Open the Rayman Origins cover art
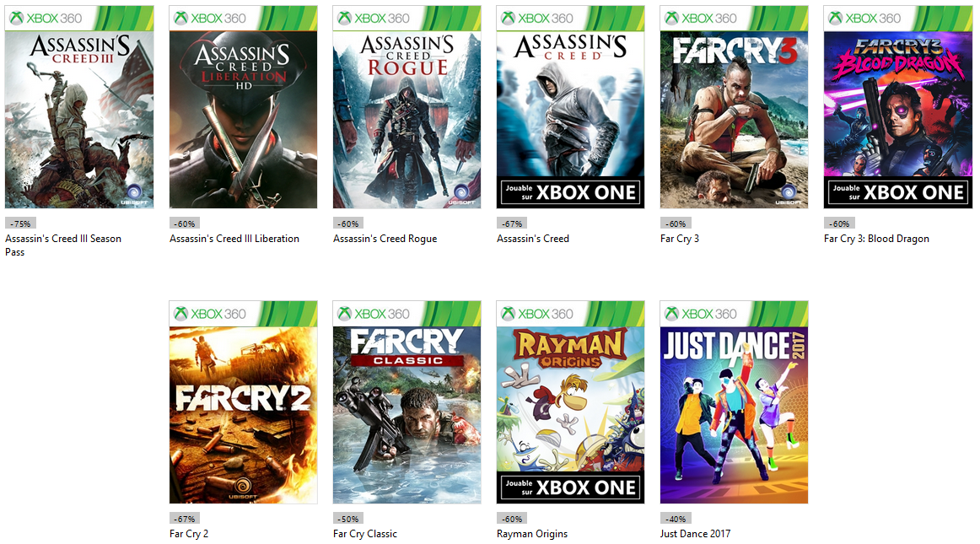The width and height of the screenshot is (980, 544). coord(571,402)
